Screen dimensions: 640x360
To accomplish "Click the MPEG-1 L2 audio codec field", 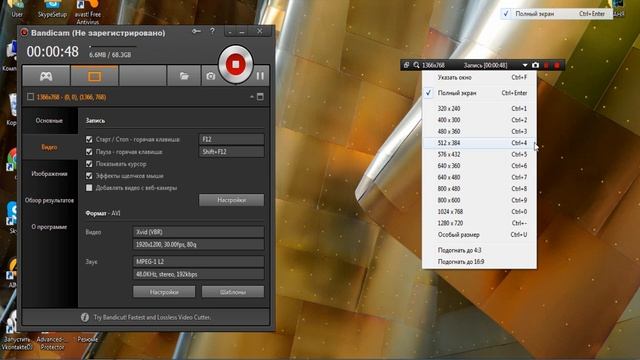I will point(198,262).
